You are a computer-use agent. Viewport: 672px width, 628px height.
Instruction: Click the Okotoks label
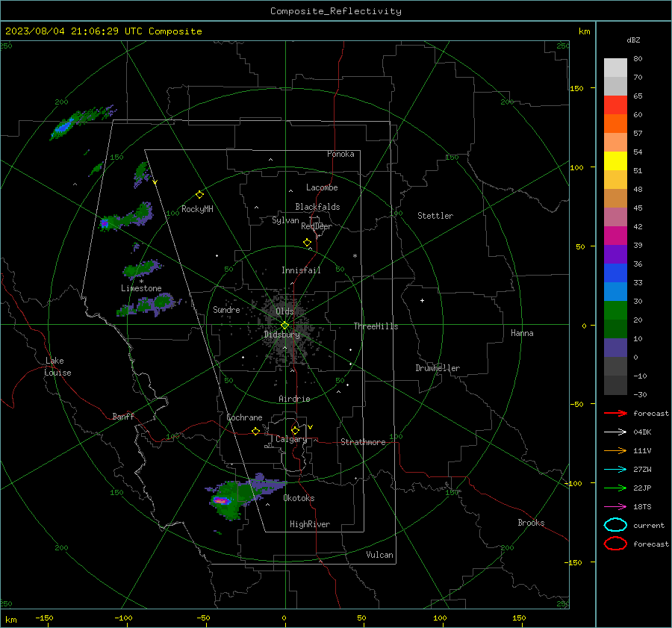[x=299, y=498]
